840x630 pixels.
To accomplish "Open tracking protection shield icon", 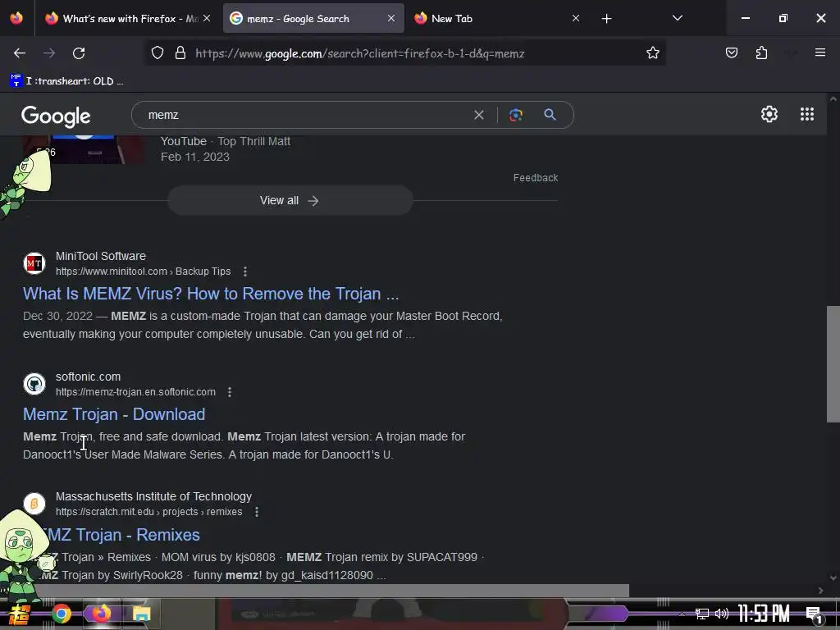I will pos(157,52).
